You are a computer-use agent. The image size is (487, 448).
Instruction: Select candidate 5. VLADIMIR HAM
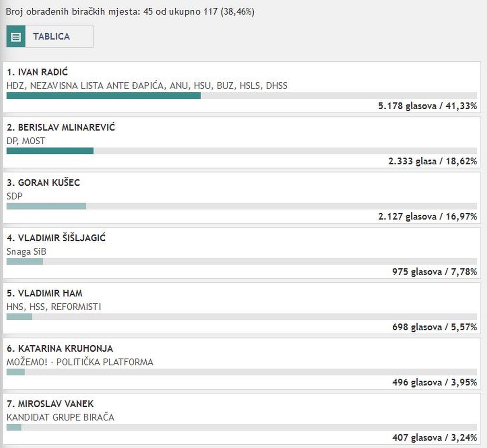click(44, 293)
